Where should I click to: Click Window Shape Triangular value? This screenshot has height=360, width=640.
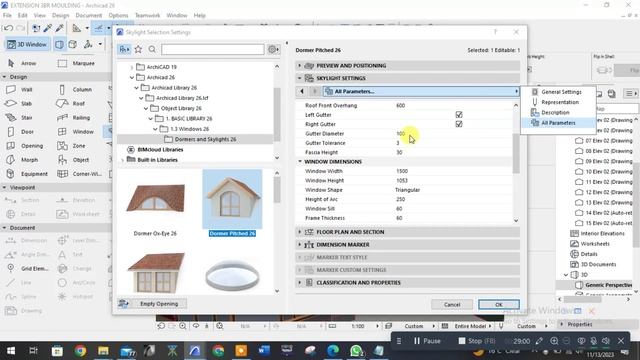tap(407, 190)
